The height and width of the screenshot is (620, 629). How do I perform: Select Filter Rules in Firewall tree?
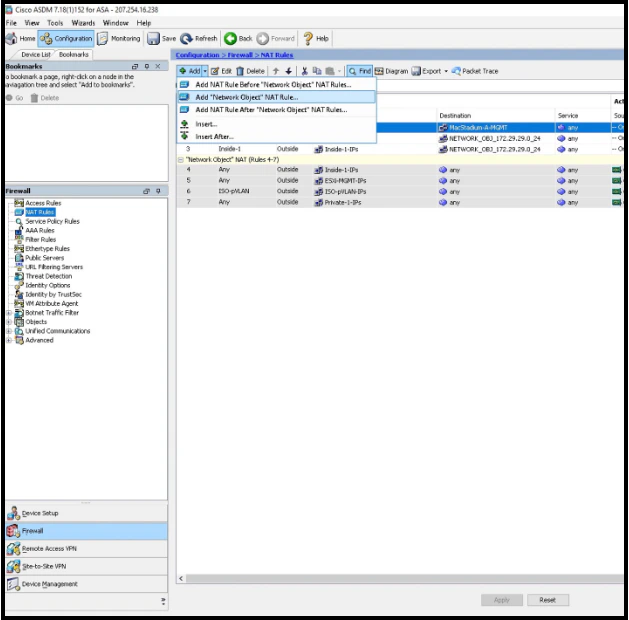[x=41, y=240]
